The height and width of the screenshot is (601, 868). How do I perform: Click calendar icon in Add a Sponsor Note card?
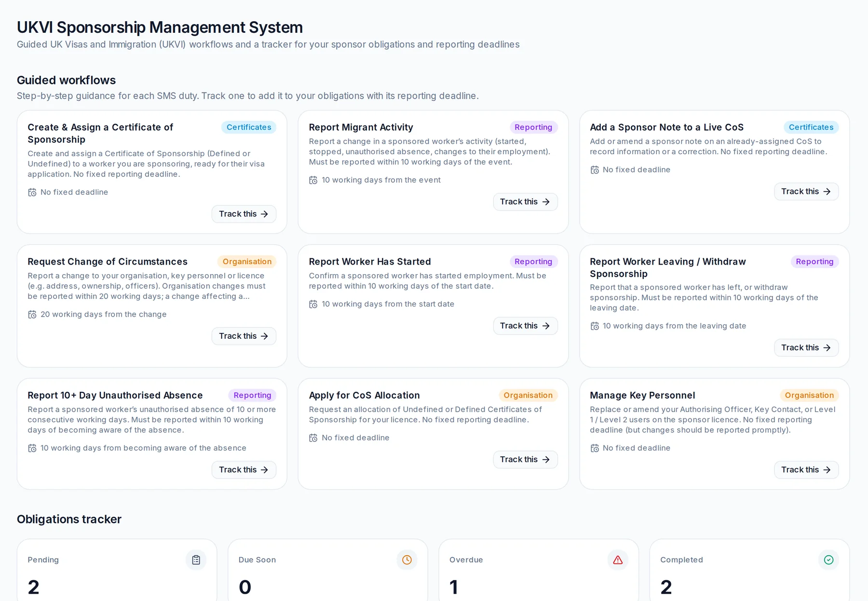[x=595, y=170]
